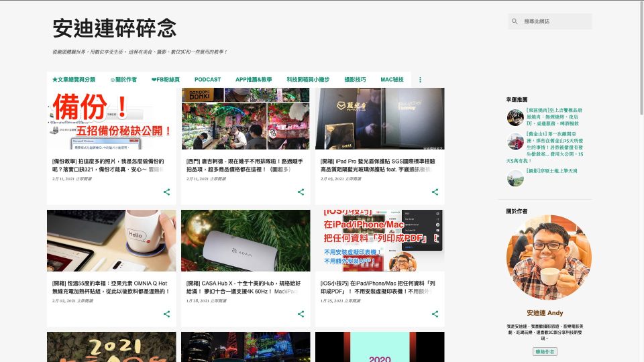Click the 2020 dark thumbnail at bottom
Image resolution: width=644 pixels, height=362 pixels.
380,347
